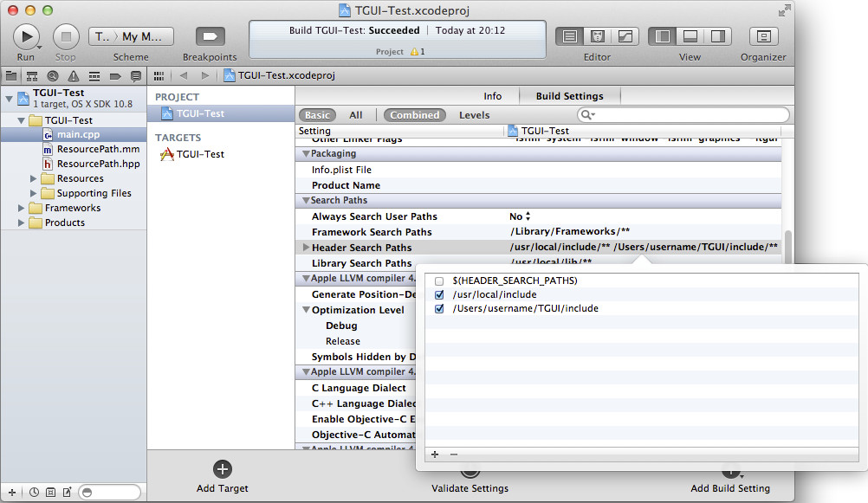Image resolution: width=868 pixels, height=503 pixels.
Task: Click the navigator filter text field
Action: pos(109,492)
